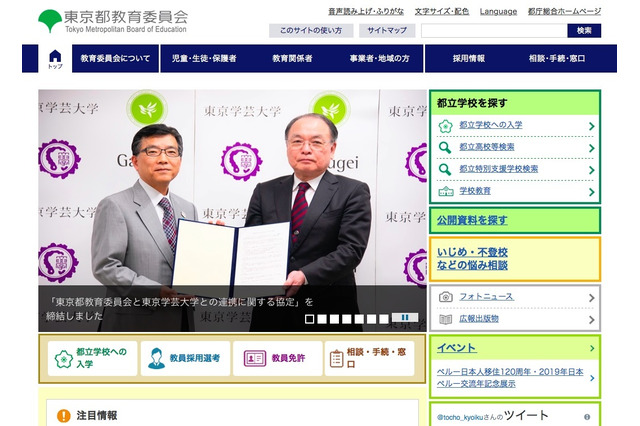Image resolution: width=640 pixels, height=426 pixels.
Task: Open the 都立特別支援学校検索 link
Action: pyautogui.click(x=498, y=169)
